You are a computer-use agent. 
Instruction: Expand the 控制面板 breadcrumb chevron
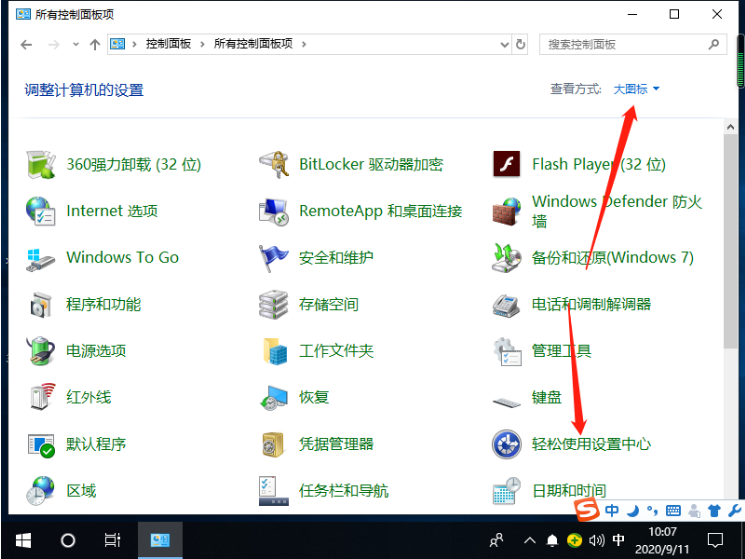tap(203, 44)
